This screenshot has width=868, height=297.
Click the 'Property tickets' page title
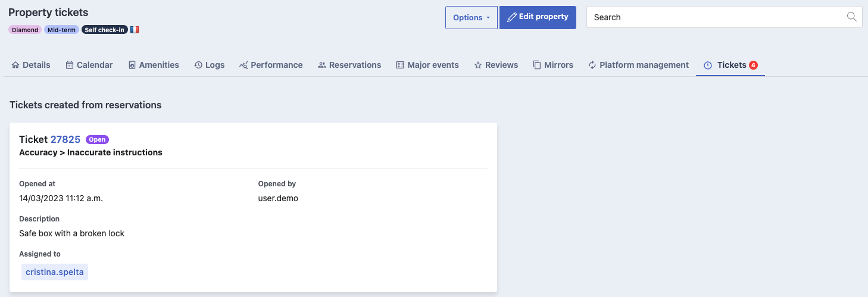pyautogui.click(x=48, y=12)
